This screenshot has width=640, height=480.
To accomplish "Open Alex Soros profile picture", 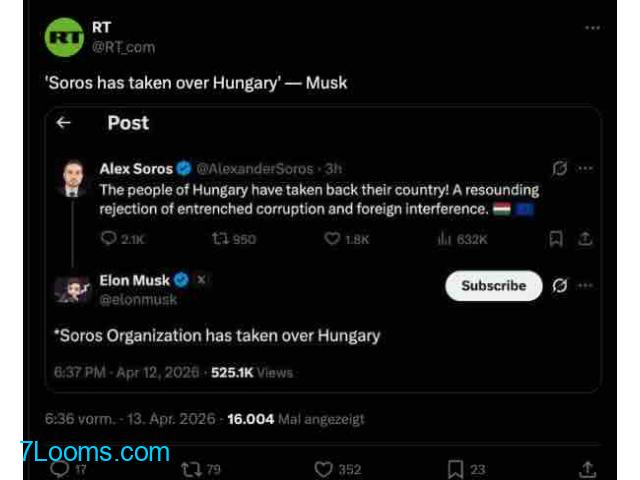I will click(69, 177).
